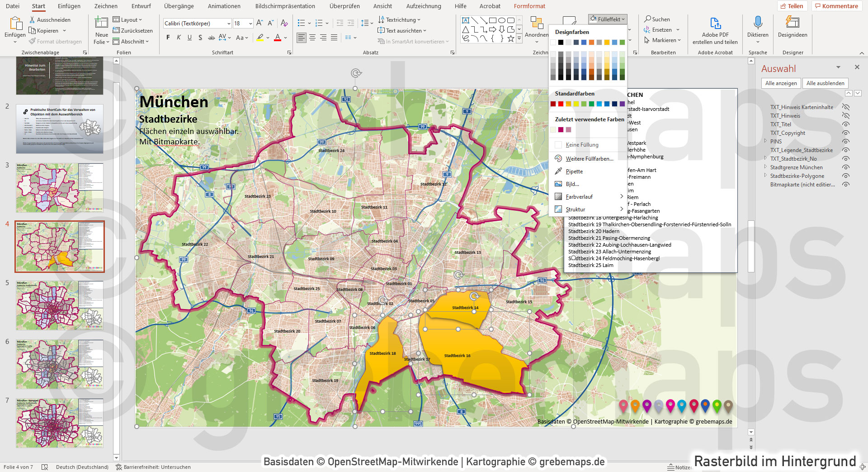Toggle visibility of Stadtgrenze München
Image resolution: width=868 pixels, height=472 pixels.
coord(846,167)
